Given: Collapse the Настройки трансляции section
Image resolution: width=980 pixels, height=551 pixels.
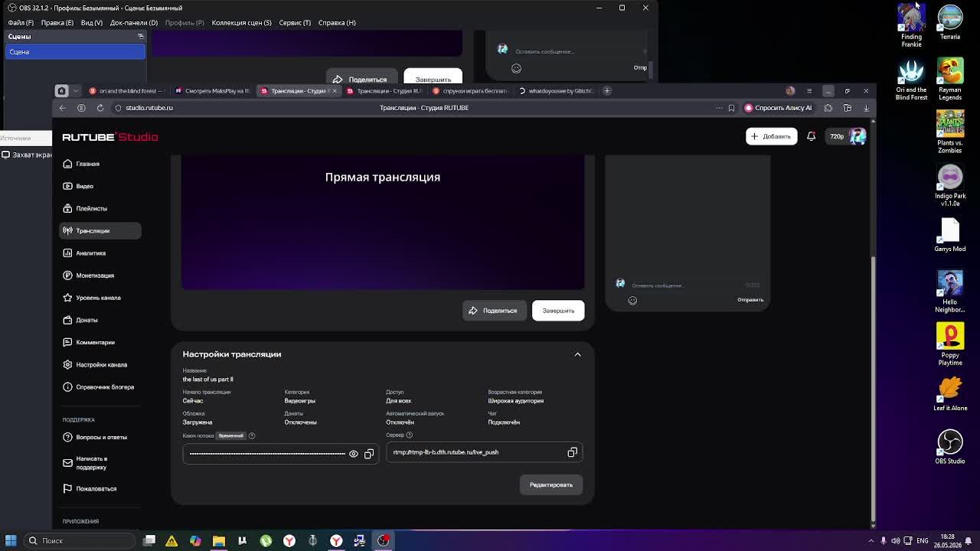Looking at the screenshot, I should 577,354.
